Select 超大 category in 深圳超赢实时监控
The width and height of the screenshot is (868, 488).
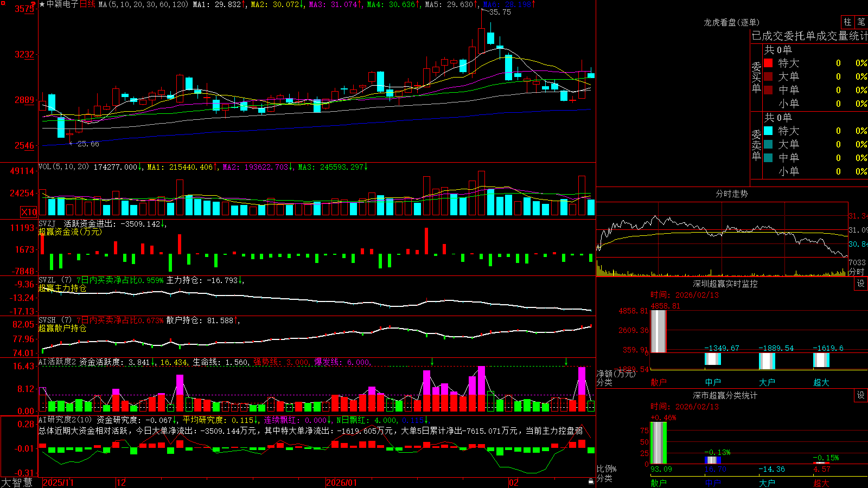pos(821,382)
